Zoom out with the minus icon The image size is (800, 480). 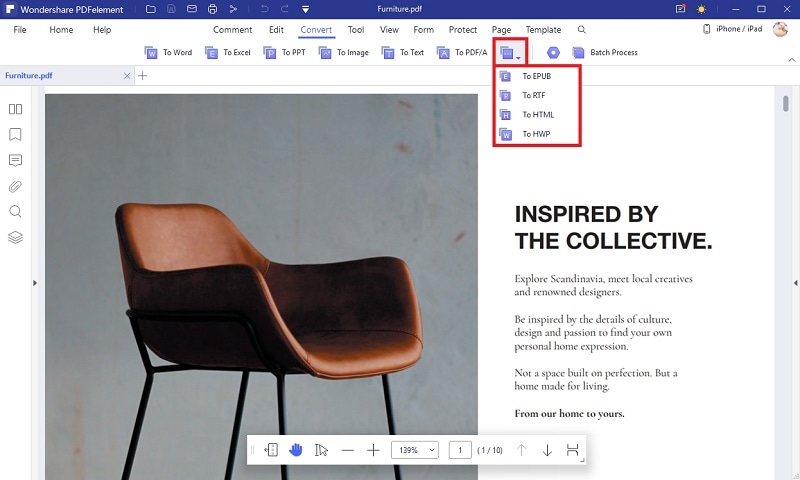click(347, 450)
